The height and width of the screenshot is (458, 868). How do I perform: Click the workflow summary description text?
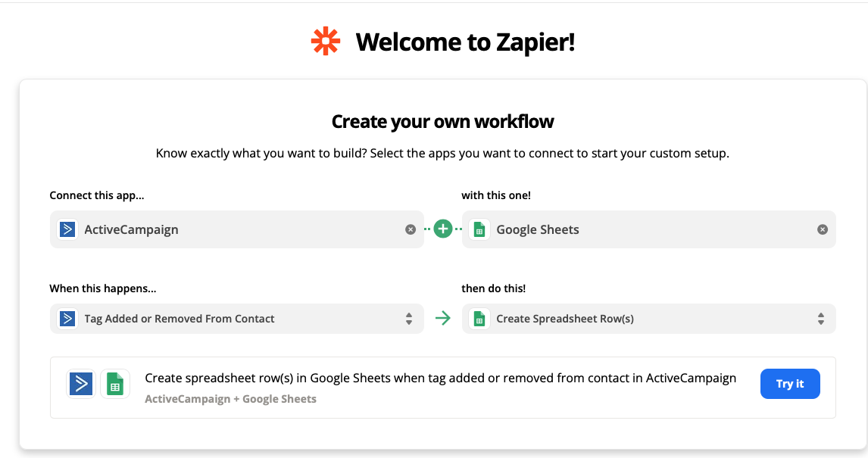[441, 379]
